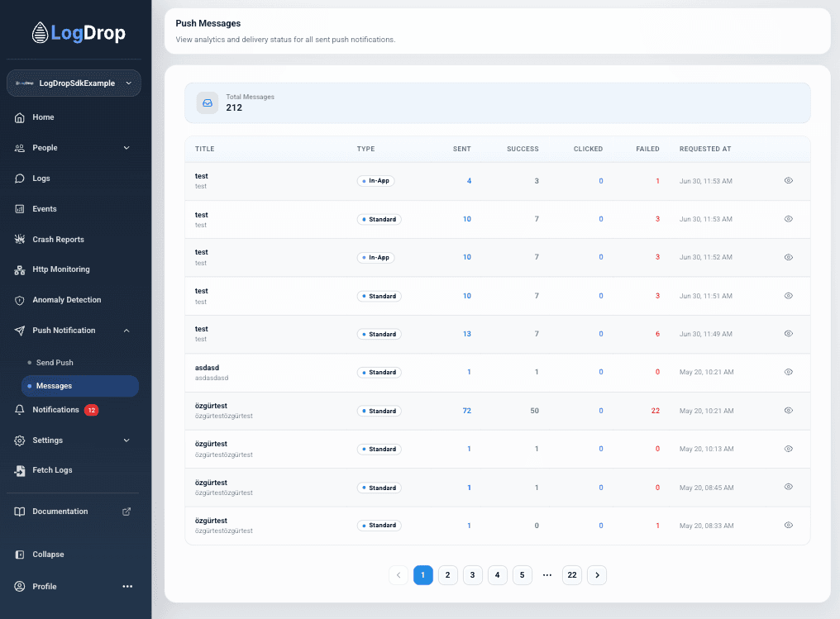Go to page 5
This screenshot has width=840, height=619.
point(523,575)
